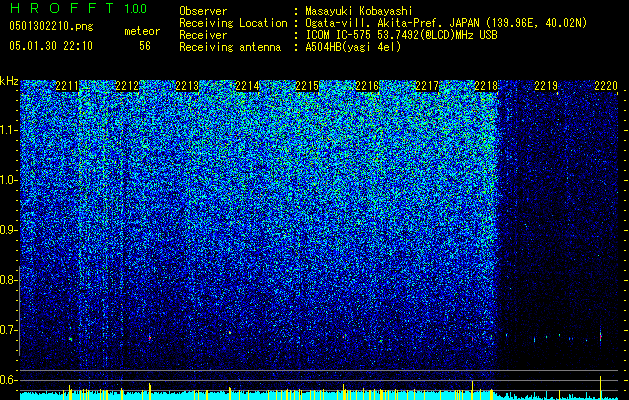Click the 0.7 kHz axis label
629x400 pixels.
coord(9,330)
